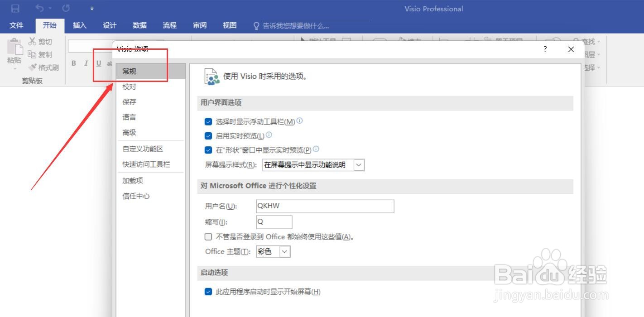Switch to the 流程 ribbon tab
The height and width of the screenshot is (317, 644).
click(169, 25)
